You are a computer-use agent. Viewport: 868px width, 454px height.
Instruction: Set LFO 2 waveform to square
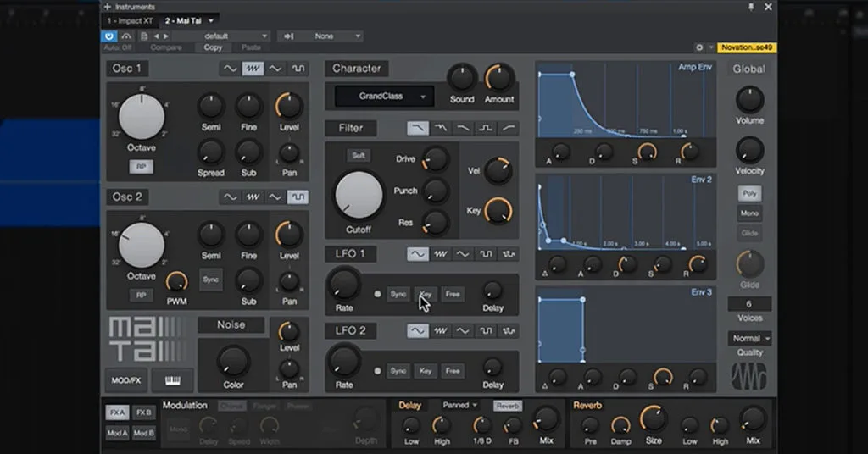pyautogui.click(x=486, y=330)
